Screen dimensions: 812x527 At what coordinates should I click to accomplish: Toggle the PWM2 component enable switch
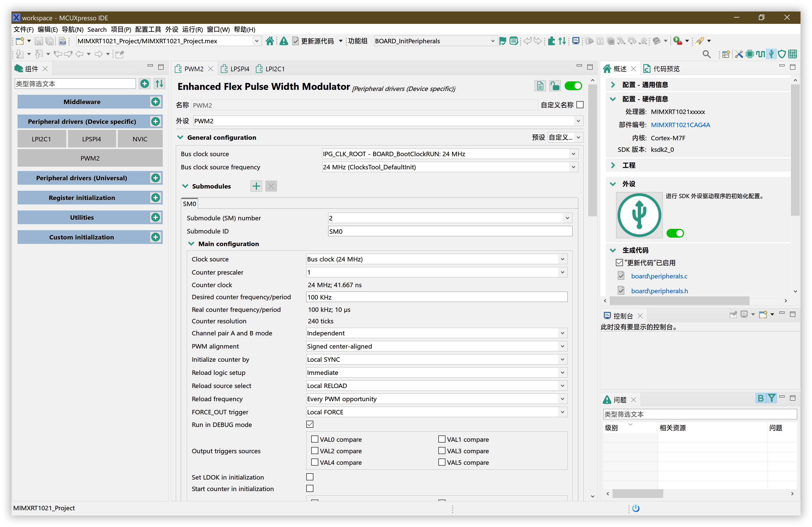coord(573,86)
